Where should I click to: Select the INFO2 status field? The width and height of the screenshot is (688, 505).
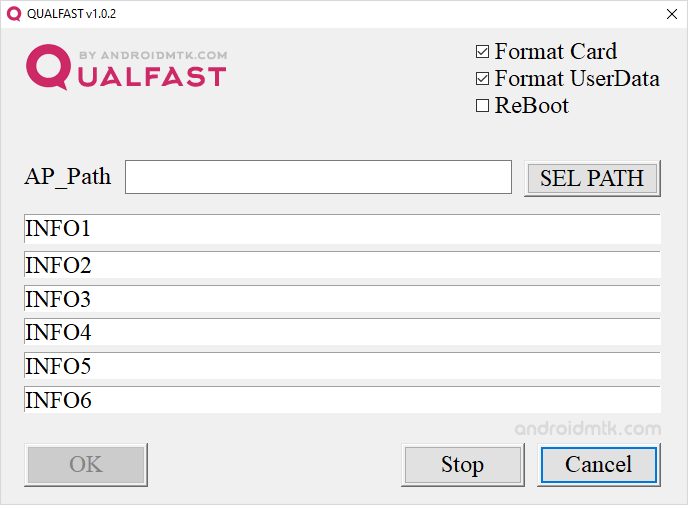(x=342, y=265)
